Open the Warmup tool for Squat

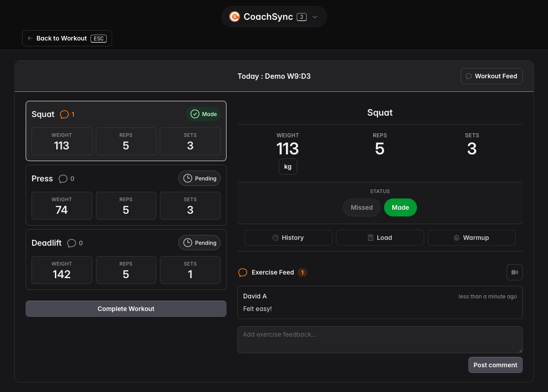[x=471, y=237]
